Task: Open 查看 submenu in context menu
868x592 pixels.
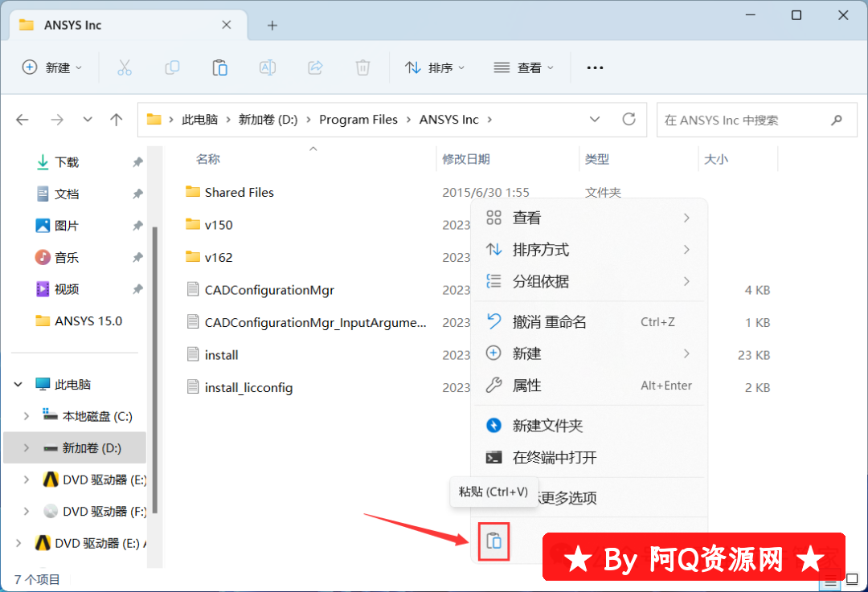Action: [589, 218]
